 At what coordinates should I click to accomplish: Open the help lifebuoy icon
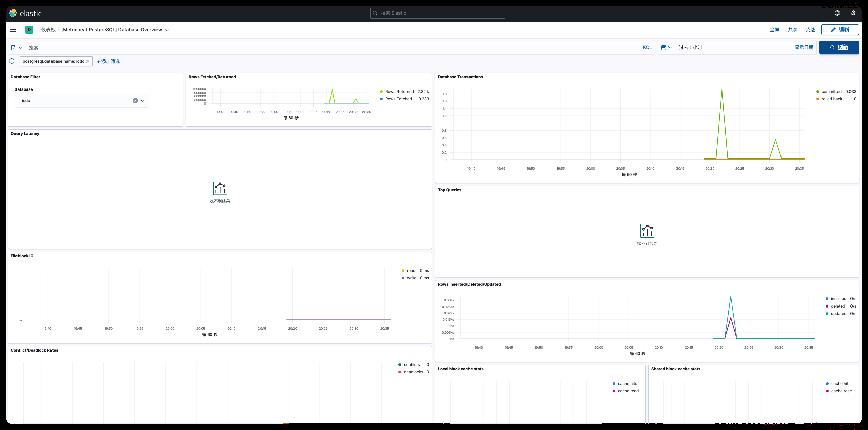[x=837, y=13]
